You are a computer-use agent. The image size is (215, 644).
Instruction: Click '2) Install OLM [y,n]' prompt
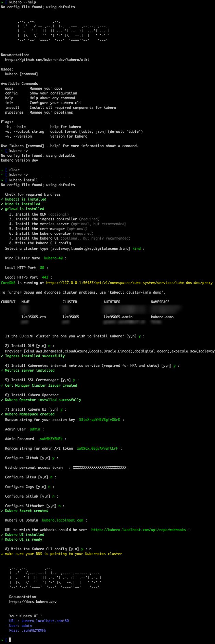[29, 346]
